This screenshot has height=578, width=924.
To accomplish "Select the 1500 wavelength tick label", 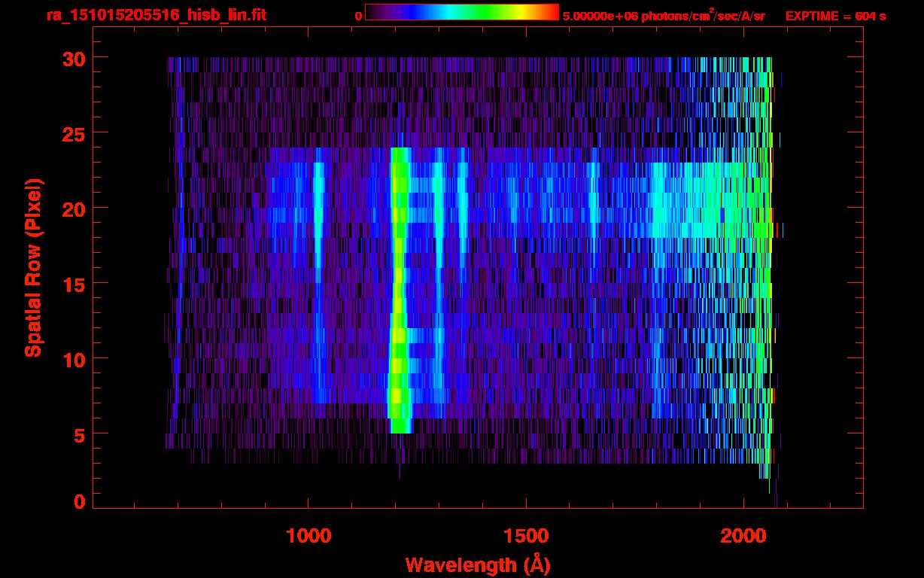I will coord(525,535).
